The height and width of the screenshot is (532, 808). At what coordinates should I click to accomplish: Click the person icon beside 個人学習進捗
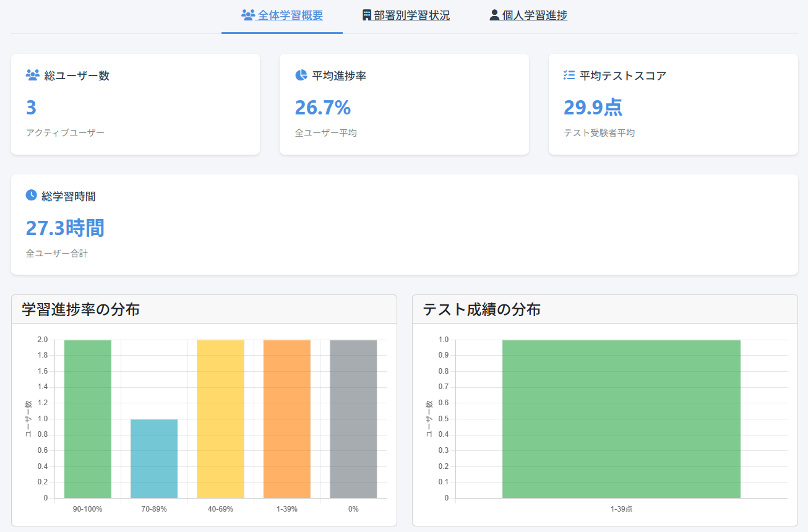coord(494,15)
